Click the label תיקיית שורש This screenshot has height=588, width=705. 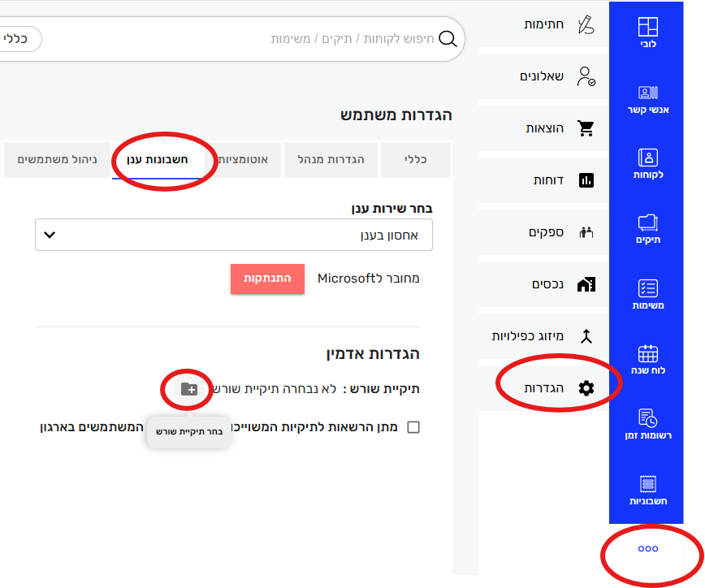point(381,389)
